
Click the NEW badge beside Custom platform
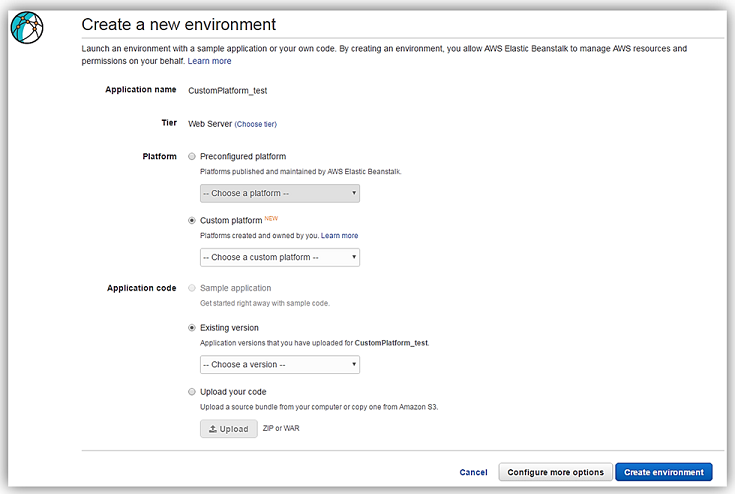(272, 218)
